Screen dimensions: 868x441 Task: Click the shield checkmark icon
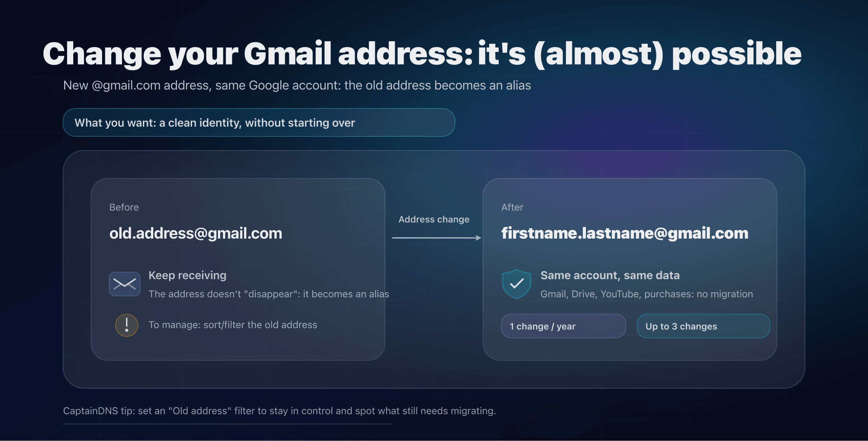point(516,284)
